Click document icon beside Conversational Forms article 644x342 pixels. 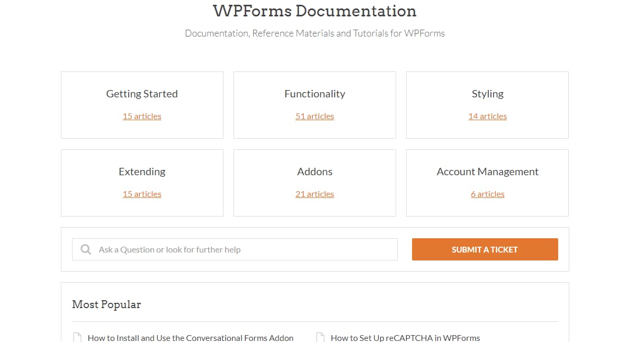76,337
